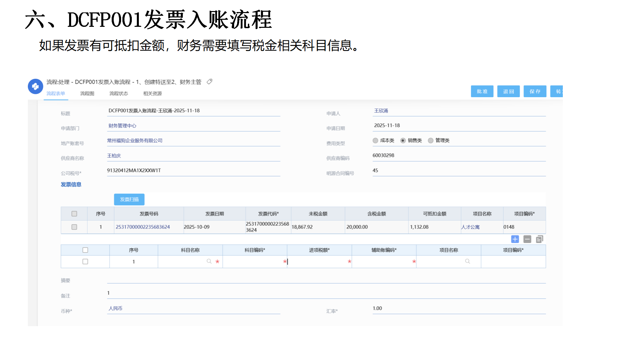Image resolution: width=644 pixels, height=362 pixels.
Task: Open invoice number 25317000002235683624 link
Action: 143,227
